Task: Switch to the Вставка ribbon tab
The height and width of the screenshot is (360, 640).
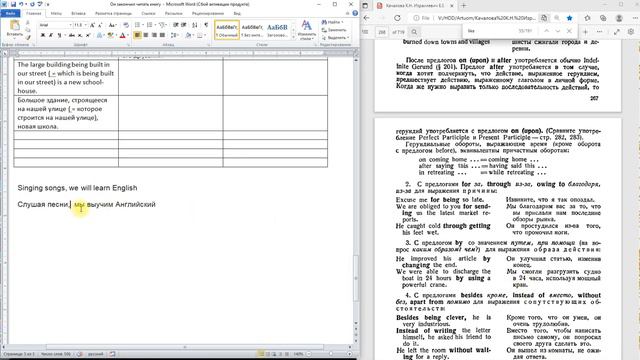Action: click(78, 13)
